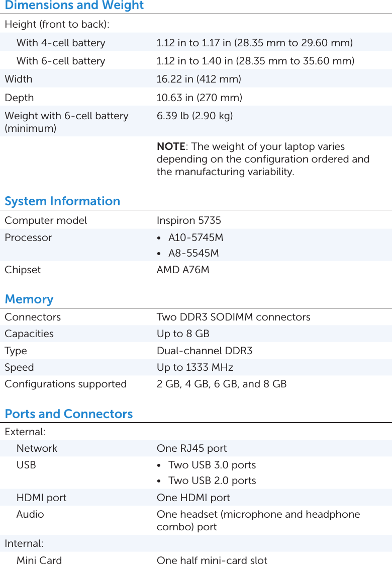This screenshot has width=392, height=564.
Task: Select the 'Two USB 2.0 ports' entry
Action: pos(213,480)
